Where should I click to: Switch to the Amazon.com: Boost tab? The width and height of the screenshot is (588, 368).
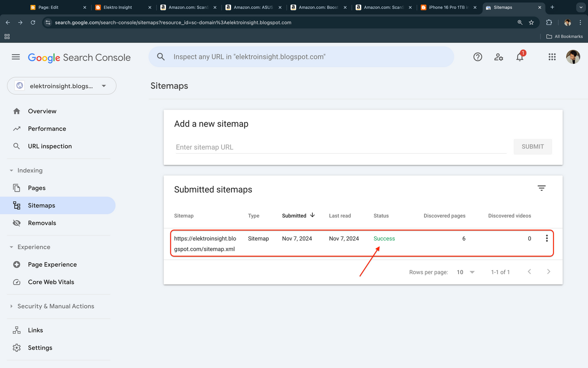(x=318, y=7)
